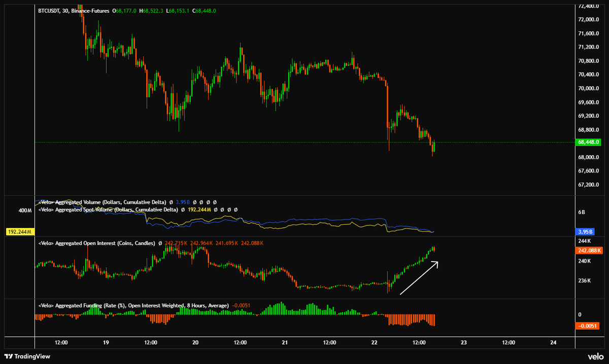Click the yellow 192.244M legend value
Screen dimensions: 609x364
[200, 209]
